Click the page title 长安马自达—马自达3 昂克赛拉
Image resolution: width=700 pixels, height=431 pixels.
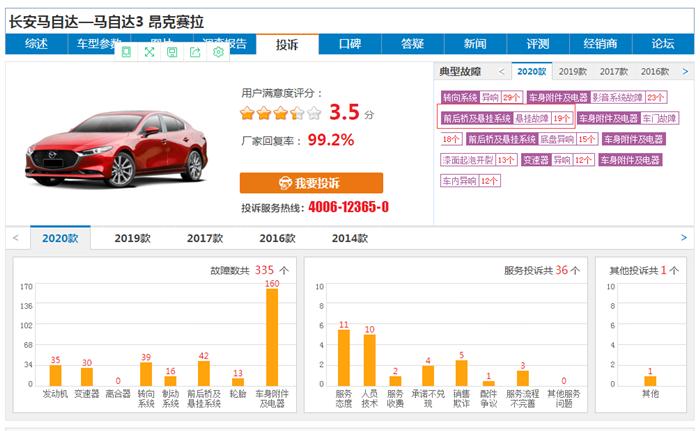click(x=106, y=21)
